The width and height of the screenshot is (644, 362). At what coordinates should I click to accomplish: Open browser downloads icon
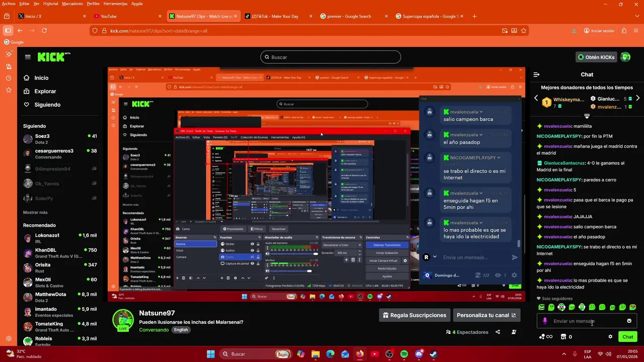point(574,31)
